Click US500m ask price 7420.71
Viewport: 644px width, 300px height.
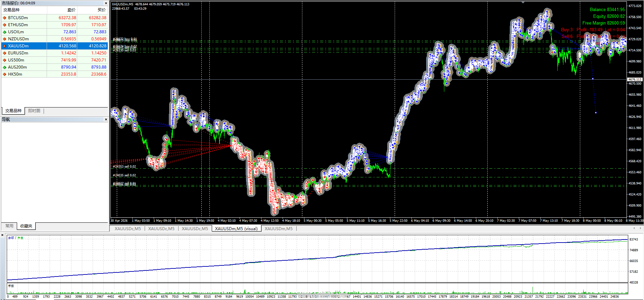point(99,60)
